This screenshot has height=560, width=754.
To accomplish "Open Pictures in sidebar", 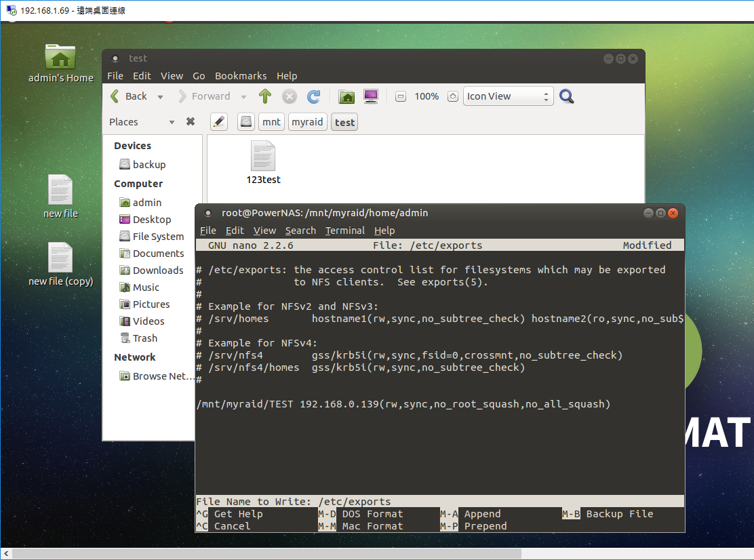I will (x=144, y=304).
